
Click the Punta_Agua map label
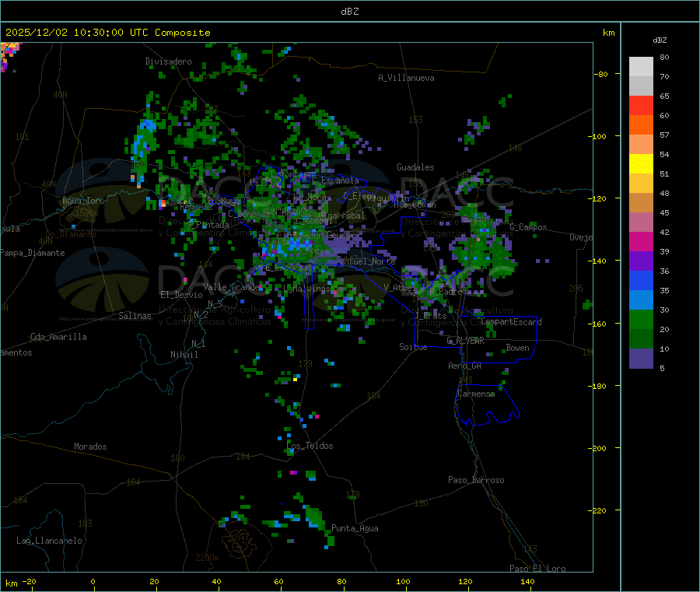pyautogui.click(x=355, y=528)
